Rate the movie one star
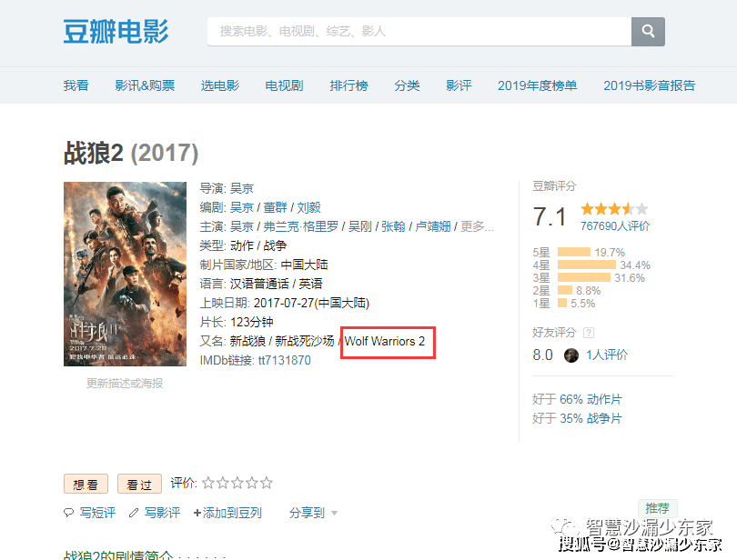 (208, 483)
